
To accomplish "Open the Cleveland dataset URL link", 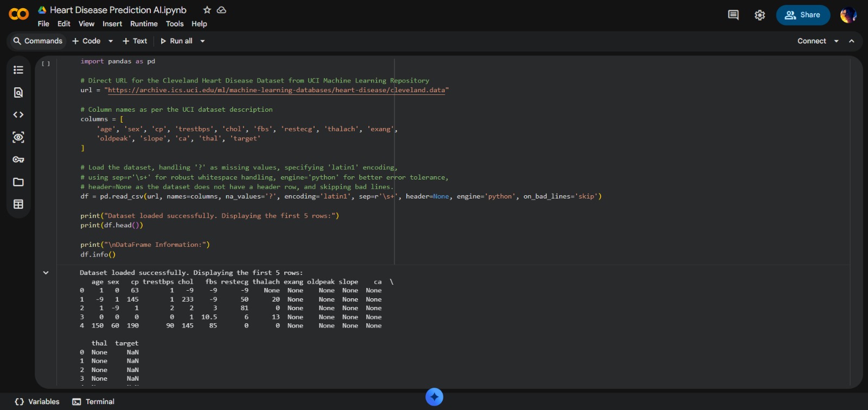I will pos(276,90).
